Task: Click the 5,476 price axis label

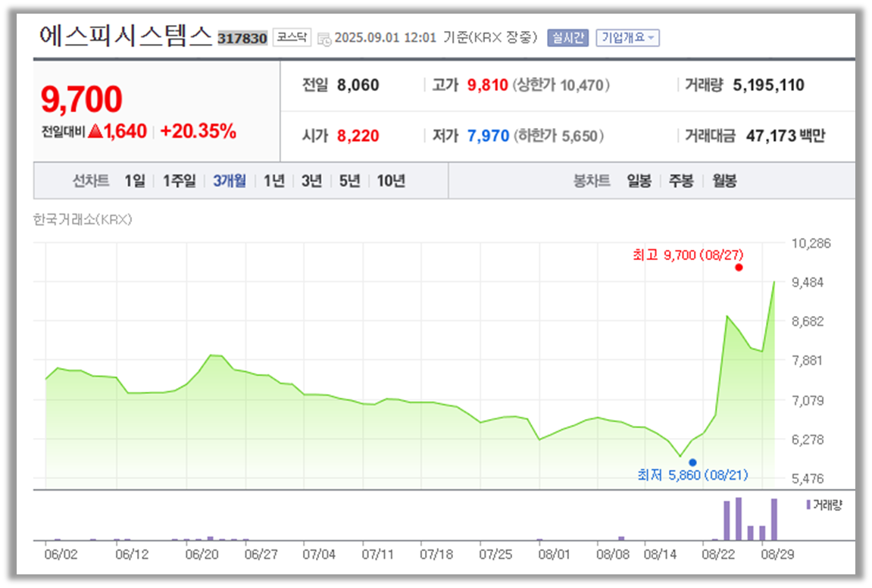Action: coord(808,478)
